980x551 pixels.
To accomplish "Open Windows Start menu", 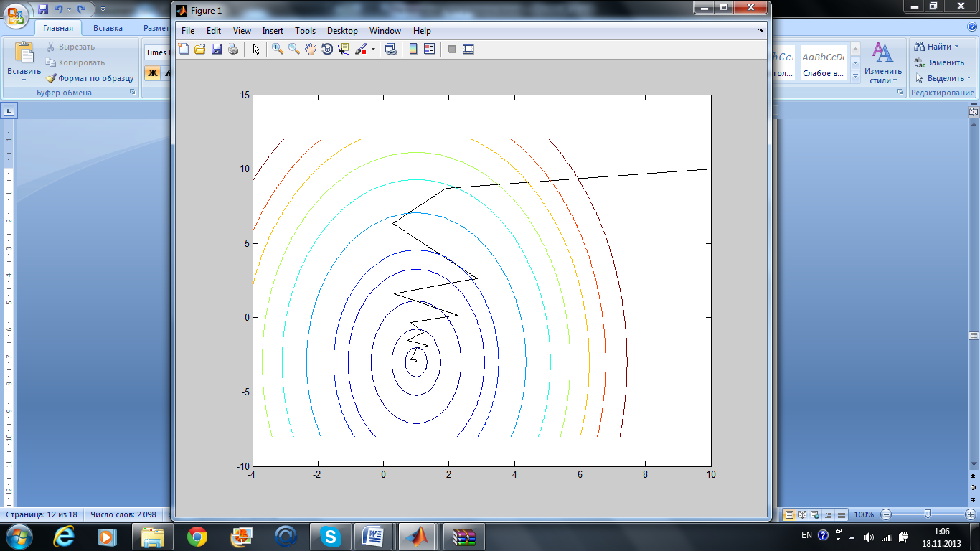I will [18, 536].
